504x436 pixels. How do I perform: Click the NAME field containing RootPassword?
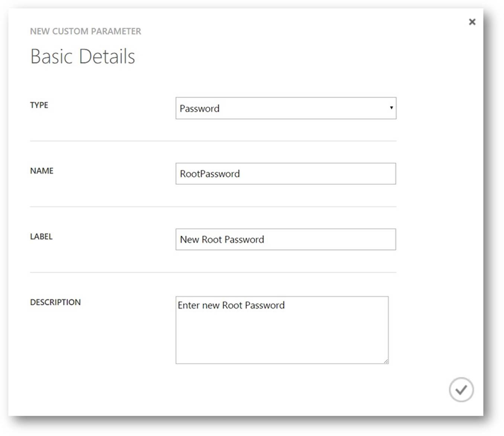pos(286,174)
